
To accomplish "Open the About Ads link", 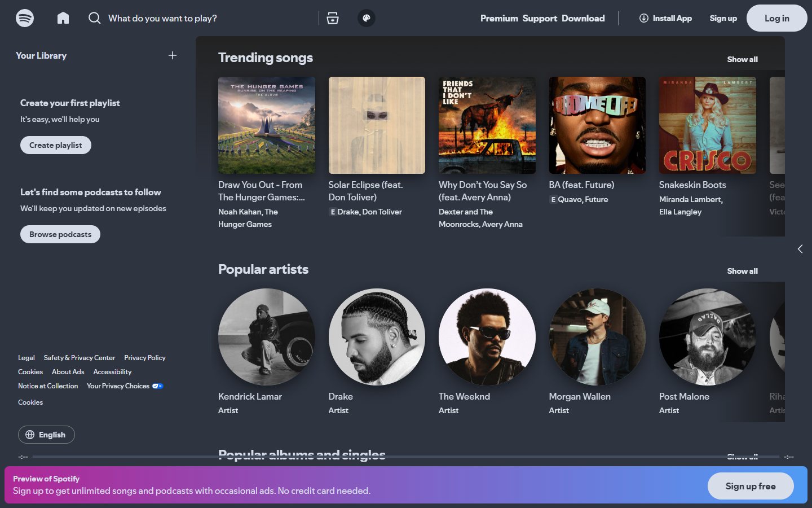I will (68, 372).
